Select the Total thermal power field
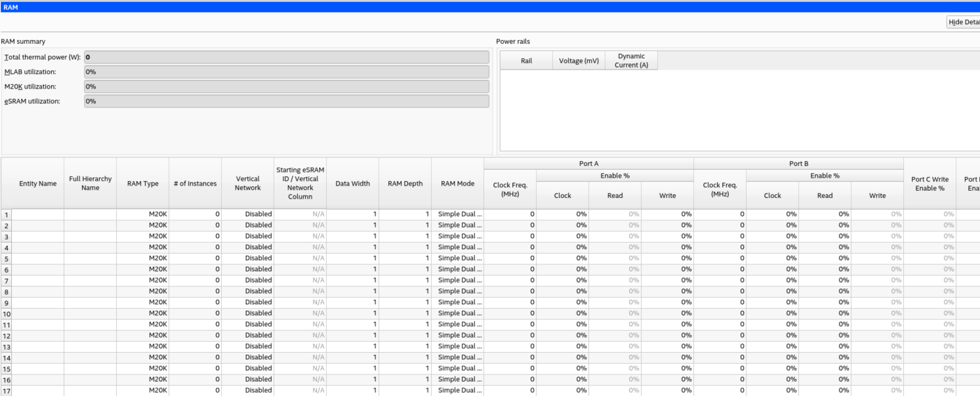The width and height of the screenshot is (980, 396). click(x=286, y=58)
